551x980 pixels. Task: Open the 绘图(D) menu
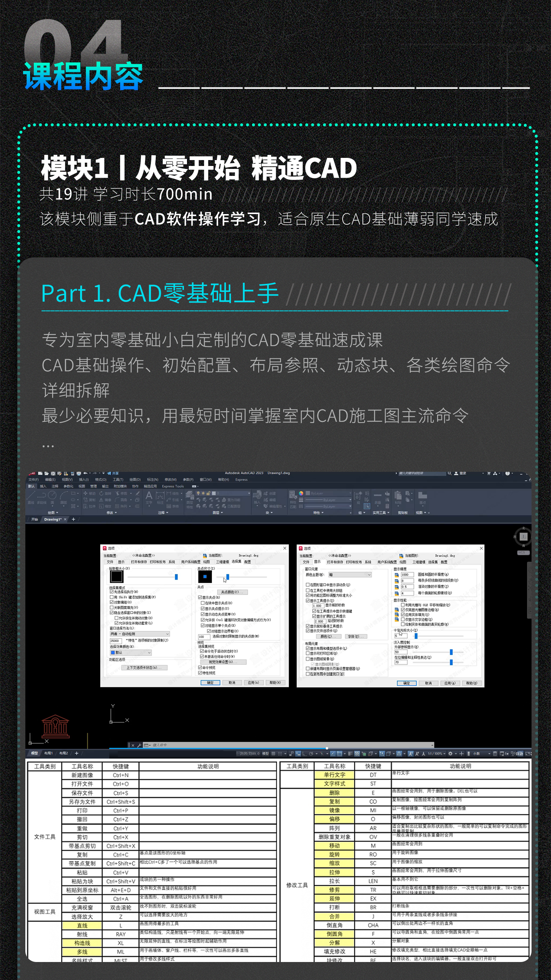pos(135,480)
